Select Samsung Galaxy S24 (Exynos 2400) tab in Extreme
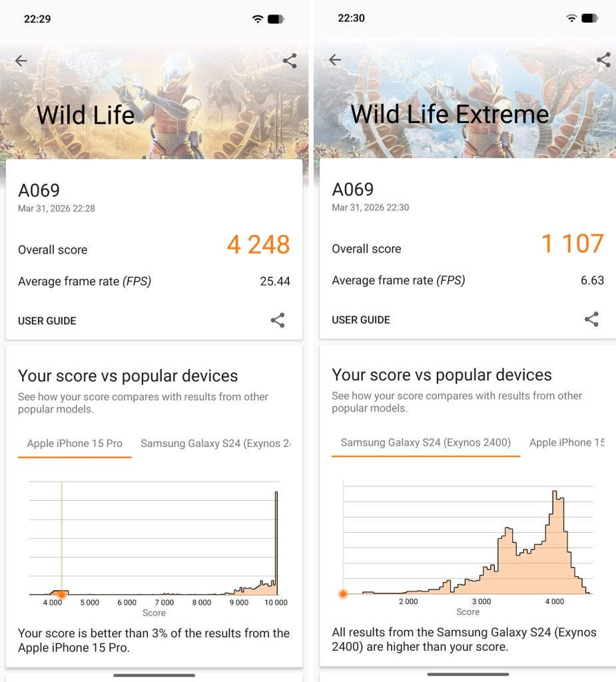This screenshot has height=682, width=616. pos(426,442)
